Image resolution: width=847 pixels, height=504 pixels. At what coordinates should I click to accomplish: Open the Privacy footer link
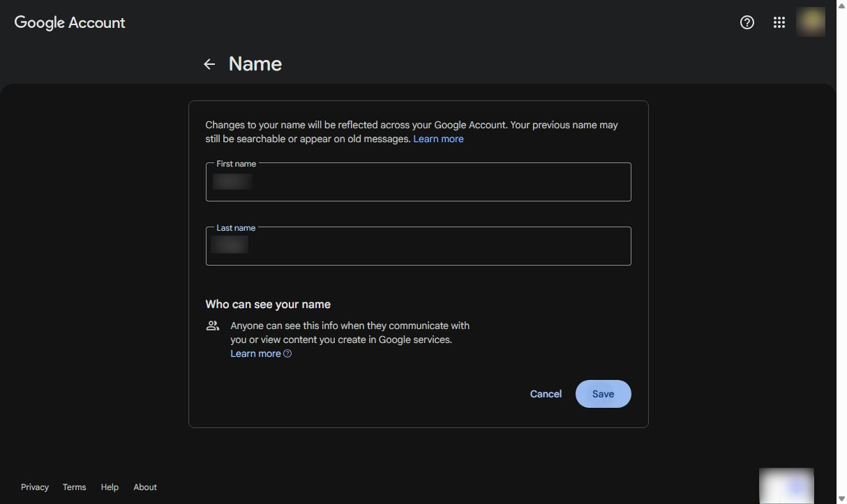tap(35, 487)
